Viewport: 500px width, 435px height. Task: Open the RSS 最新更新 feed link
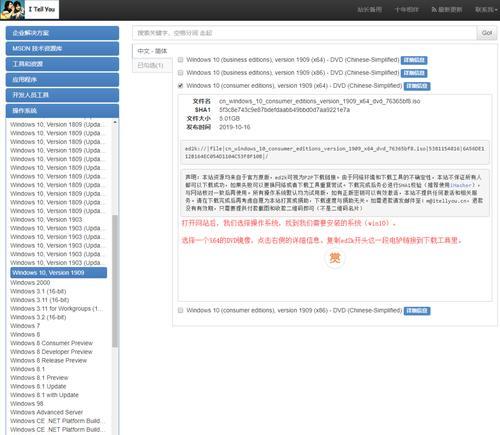click(447, 10)
